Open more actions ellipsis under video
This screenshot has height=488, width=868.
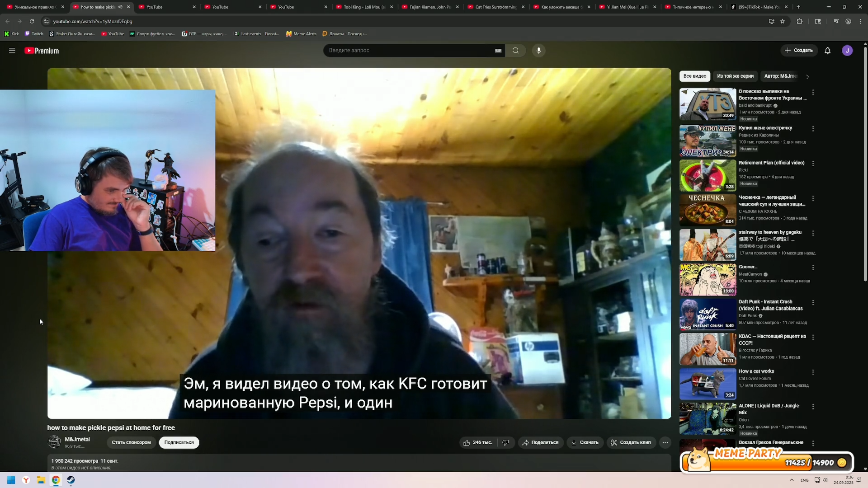(x=665, y=442)
